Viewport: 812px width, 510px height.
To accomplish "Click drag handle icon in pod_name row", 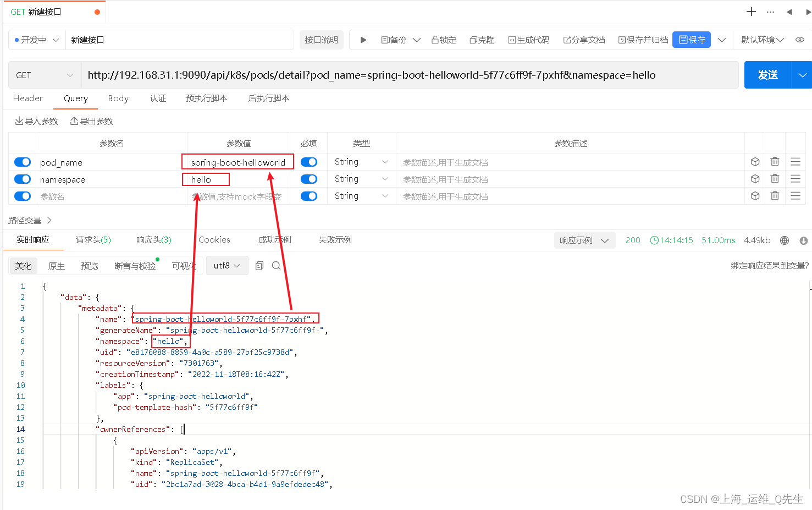I will pyautogui.click(x=796, y=162).
